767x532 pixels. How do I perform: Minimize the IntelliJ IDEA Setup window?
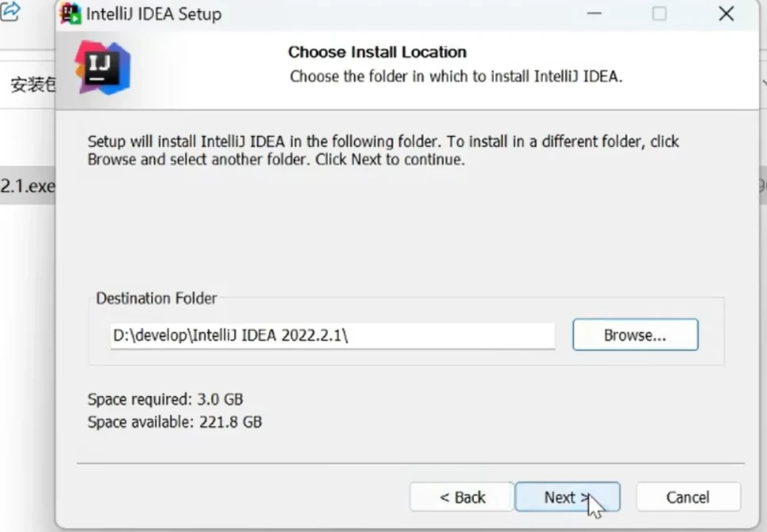592,13
